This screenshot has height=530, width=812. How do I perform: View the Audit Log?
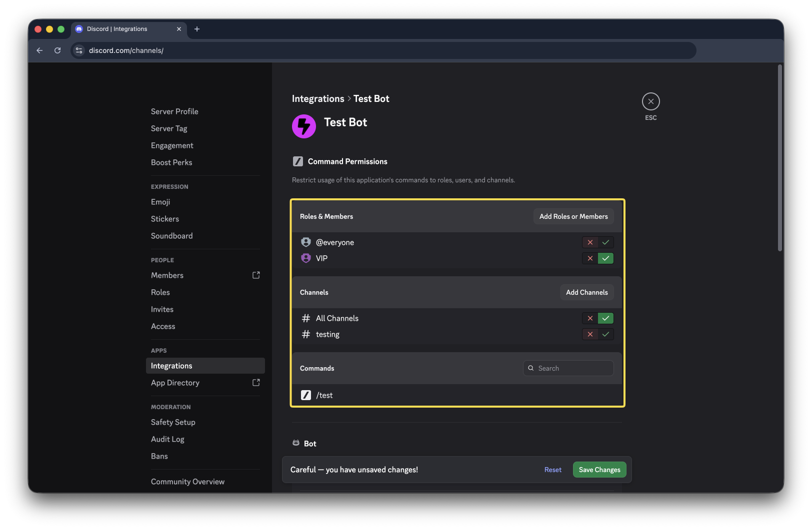(x=205, y=439)
